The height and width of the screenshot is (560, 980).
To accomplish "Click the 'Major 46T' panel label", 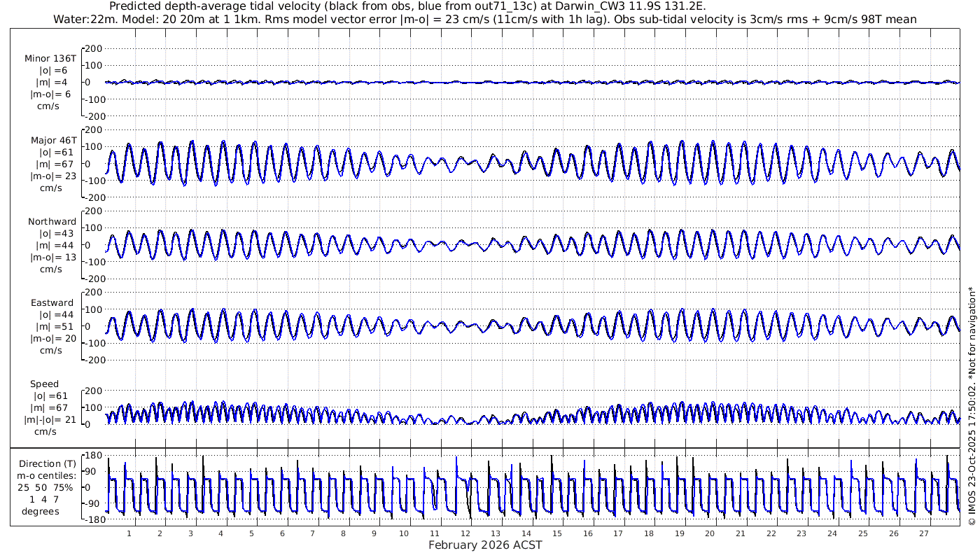I will tap(53, 141).
